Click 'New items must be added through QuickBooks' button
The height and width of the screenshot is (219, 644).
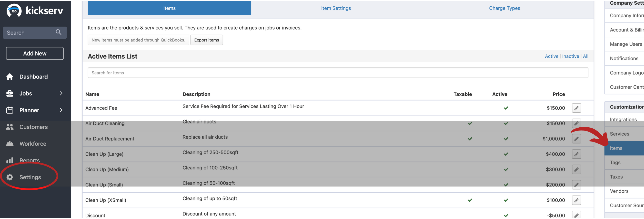click(x=138, y=40)
